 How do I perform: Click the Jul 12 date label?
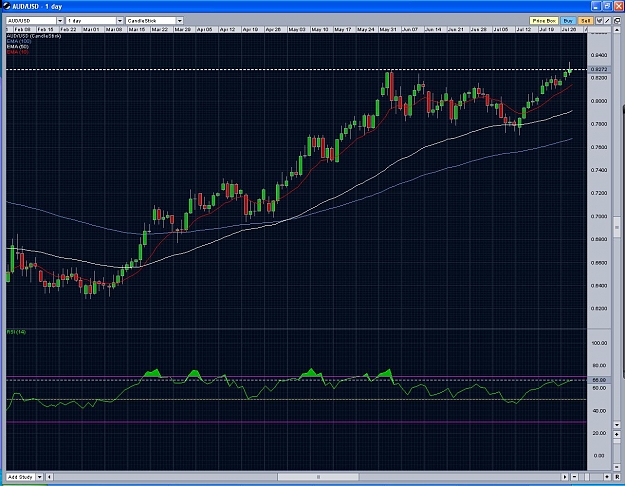(x=523, y=30)
